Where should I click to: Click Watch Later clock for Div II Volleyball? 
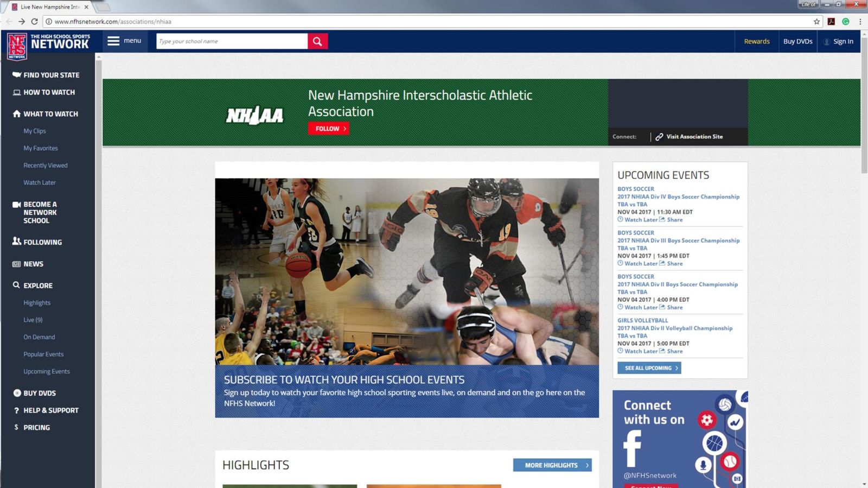tap(620, 351)
